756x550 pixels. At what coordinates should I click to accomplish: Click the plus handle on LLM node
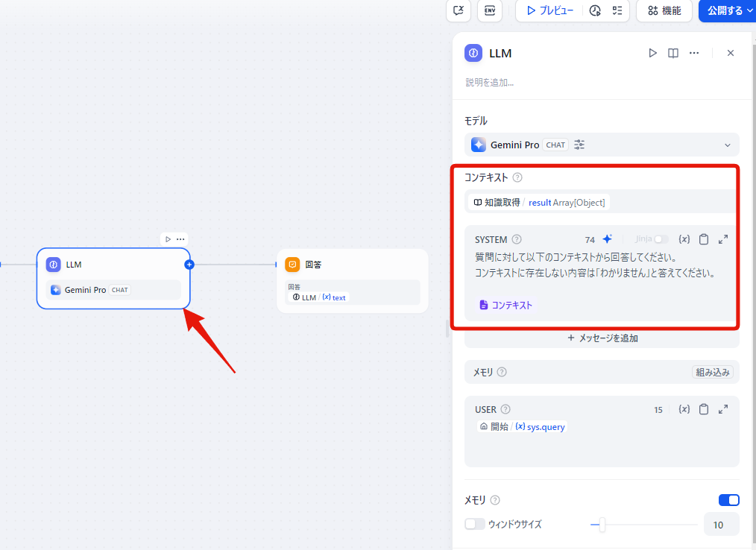189,264
